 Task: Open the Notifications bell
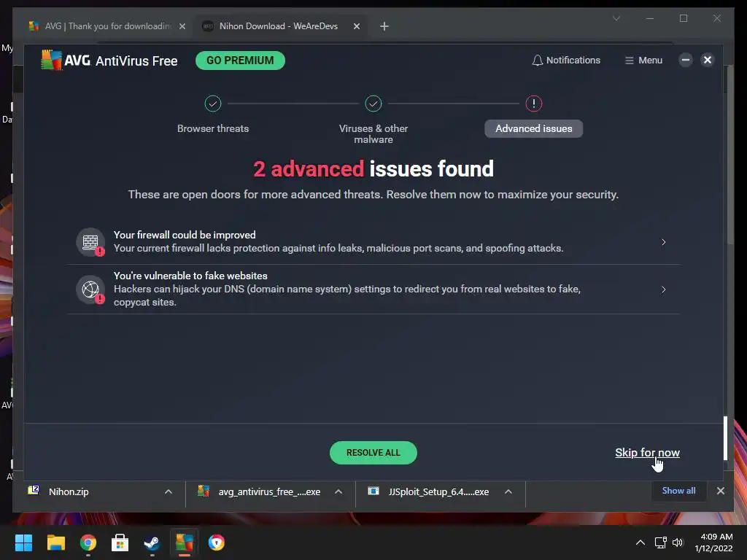click(x=566, y=61)
